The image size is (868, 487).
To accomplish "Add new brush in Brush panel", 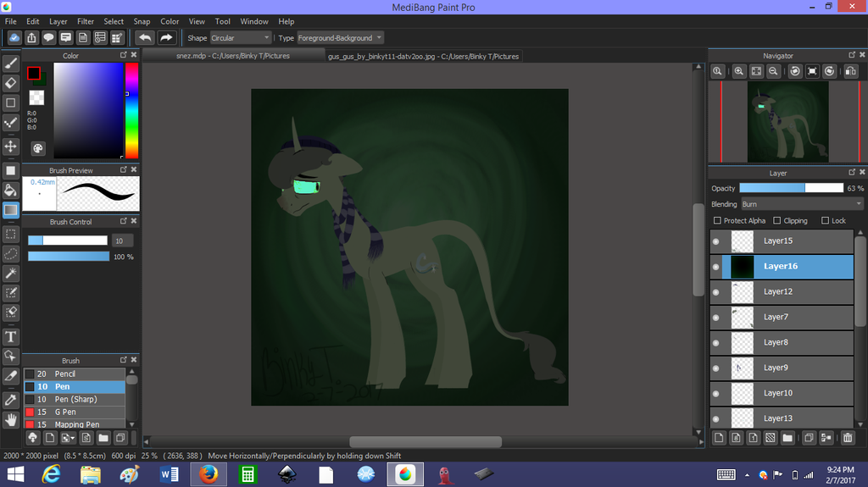I will pos(50,438).
